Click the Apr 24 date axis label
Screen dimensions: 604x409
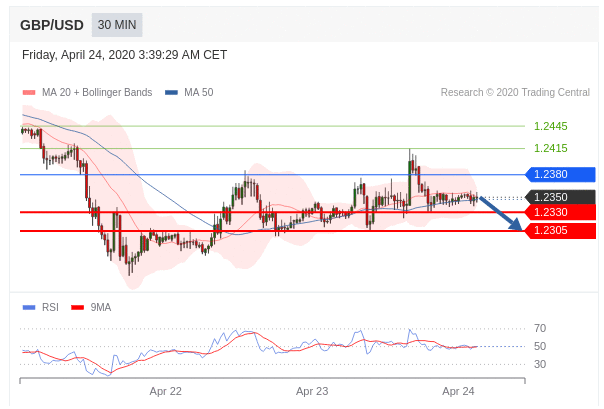tap(458, 391)
